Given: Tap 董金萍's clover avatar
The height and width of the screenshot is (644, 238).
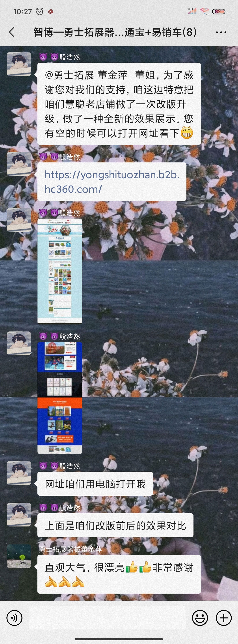Looking at the screenshot, I should click(x=19, y=556).
